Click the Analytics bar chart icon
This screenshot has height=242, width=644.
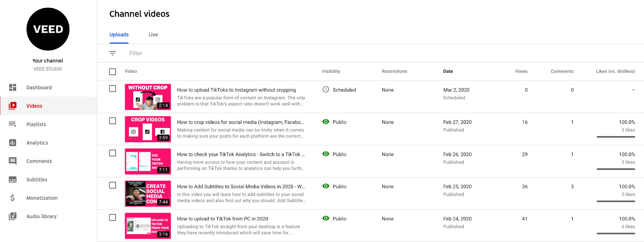[x=12, y=143]
